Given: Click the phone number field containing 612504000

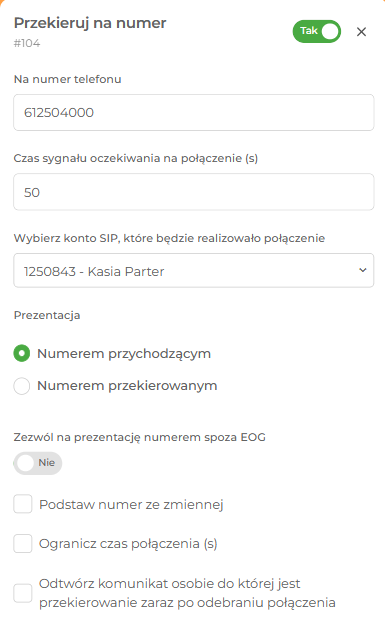Looking at the screenshot, I should tap(193, 112).
